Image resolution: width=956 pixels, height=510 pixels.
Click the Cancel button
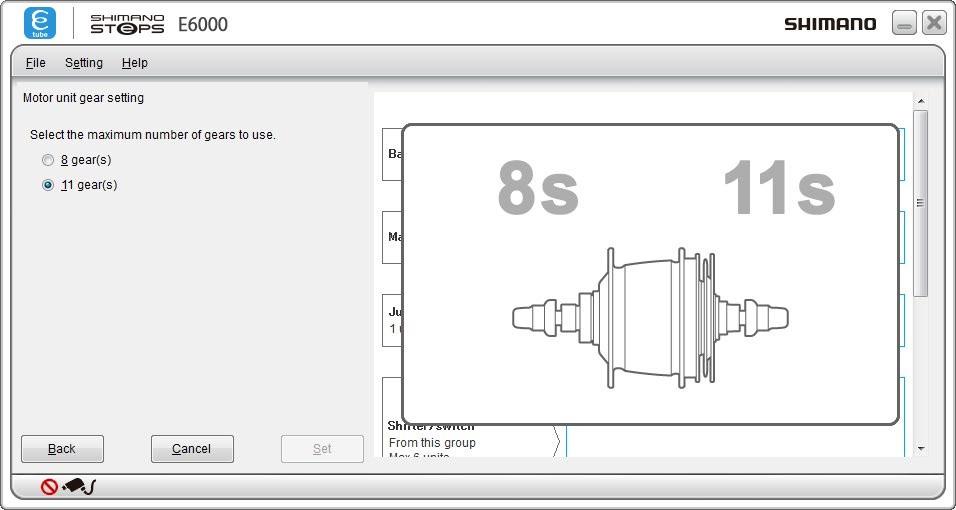tap(192, 449)
